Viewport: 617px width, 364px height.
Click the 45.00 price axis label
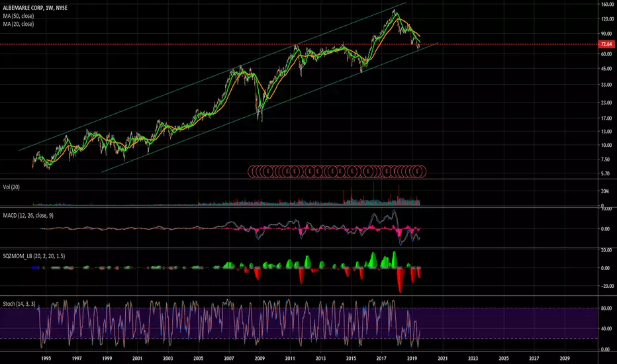(607, 69)
